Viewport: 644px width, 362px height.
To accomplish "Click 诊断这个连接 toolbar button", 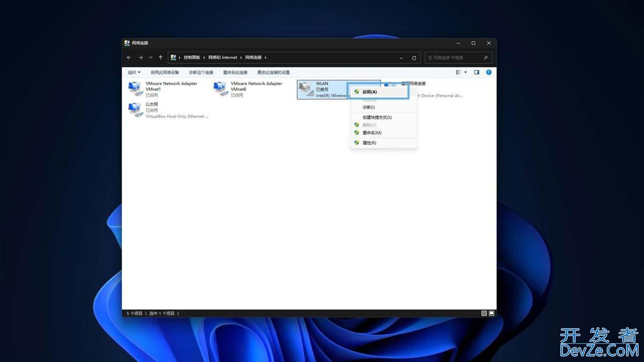I will point(201,72).
